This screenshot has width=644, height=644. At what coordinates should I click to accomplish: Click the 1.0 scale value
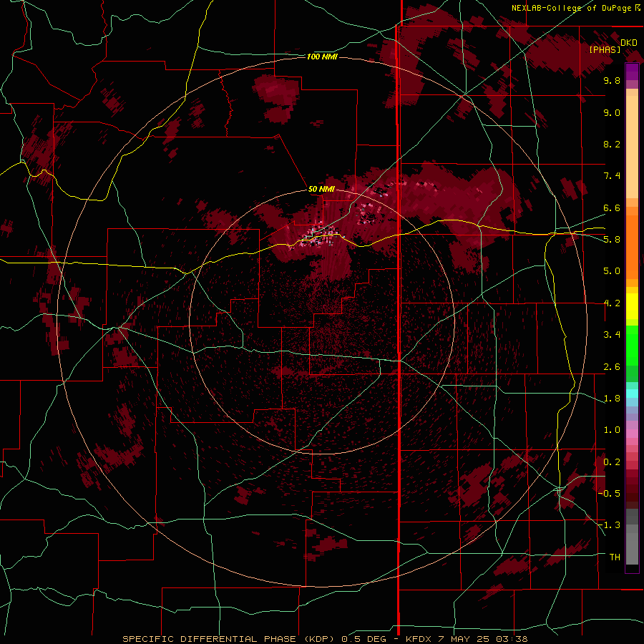click(x=612, y=430)
